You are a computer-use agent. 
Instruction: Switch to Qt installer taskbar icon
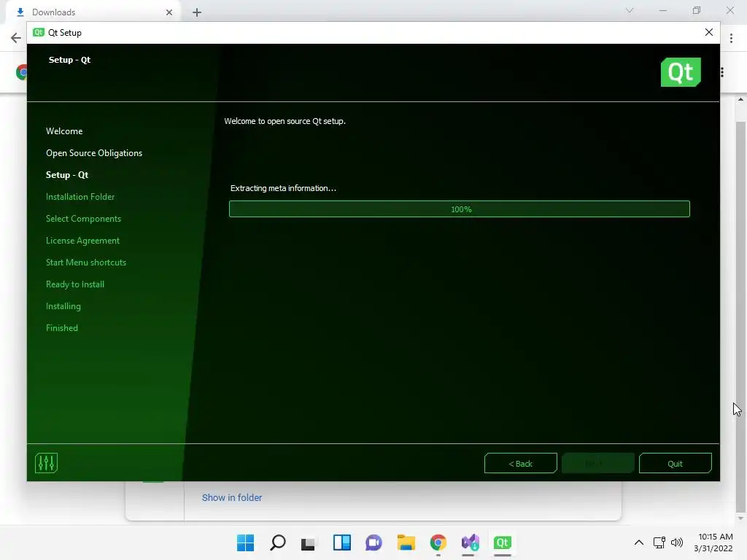coord(502,542)
